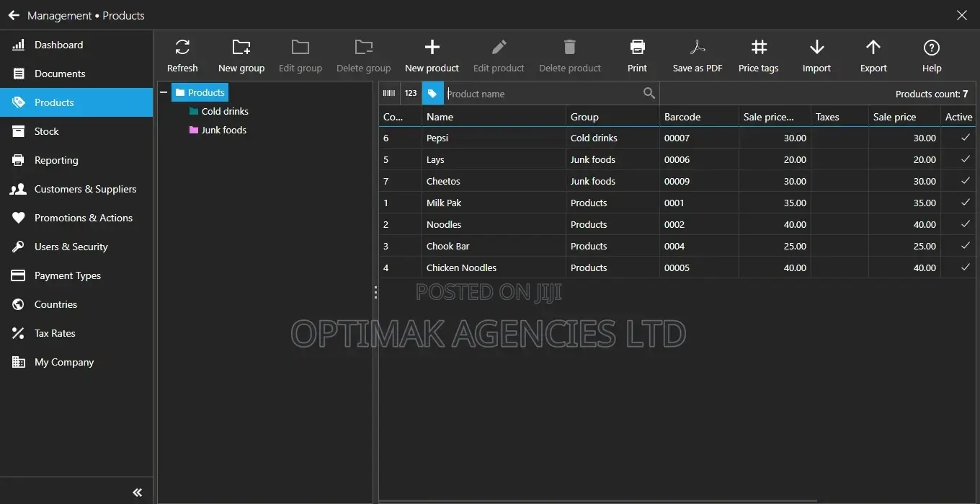Open Payment Types
Viewport: 980px width, 504px height.
tap(76, 275)
